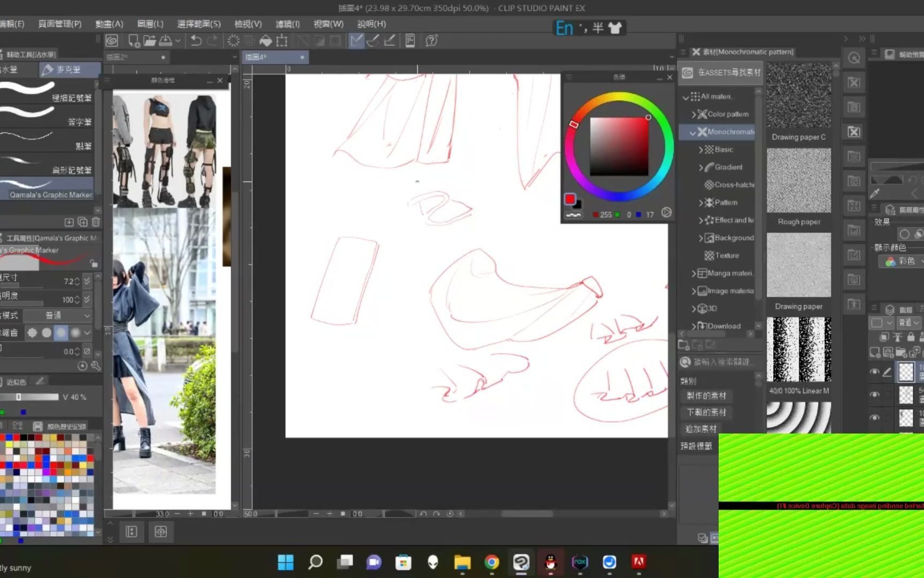Open the blending mode 普通 dropdown in tool property
Viewport: 924px width, 578px height.
[x=57, y=315]
